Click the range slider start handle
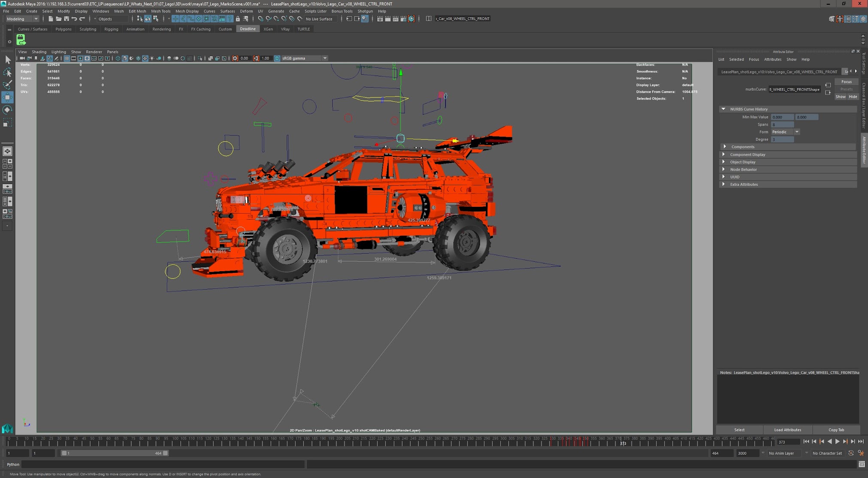The height and width of the screenshot is (478, 868). pyautogui.click(x=64, y=453)
